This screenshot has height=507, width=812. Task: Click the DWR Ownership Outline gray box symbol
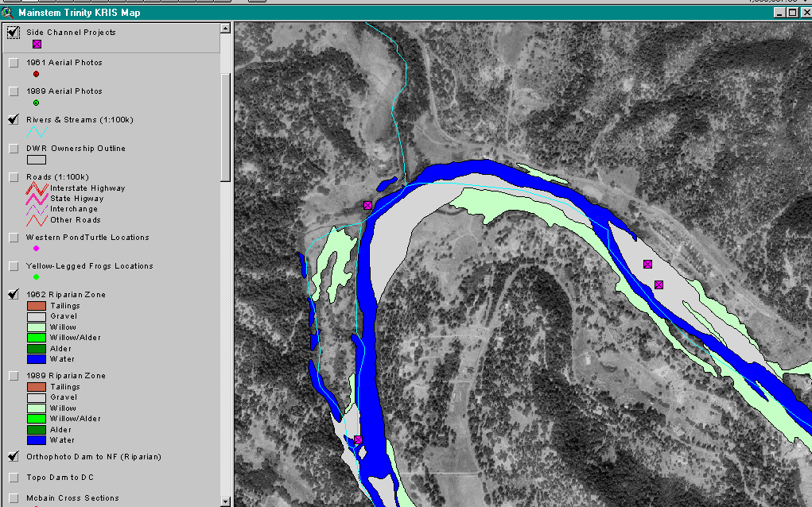37,160
